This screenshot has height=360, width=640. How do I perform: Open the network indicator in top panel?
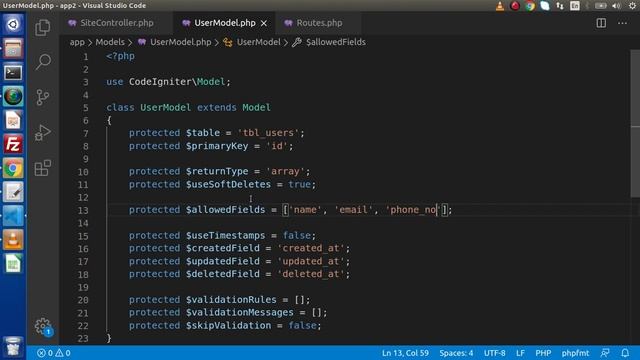[x=560, y=6]
